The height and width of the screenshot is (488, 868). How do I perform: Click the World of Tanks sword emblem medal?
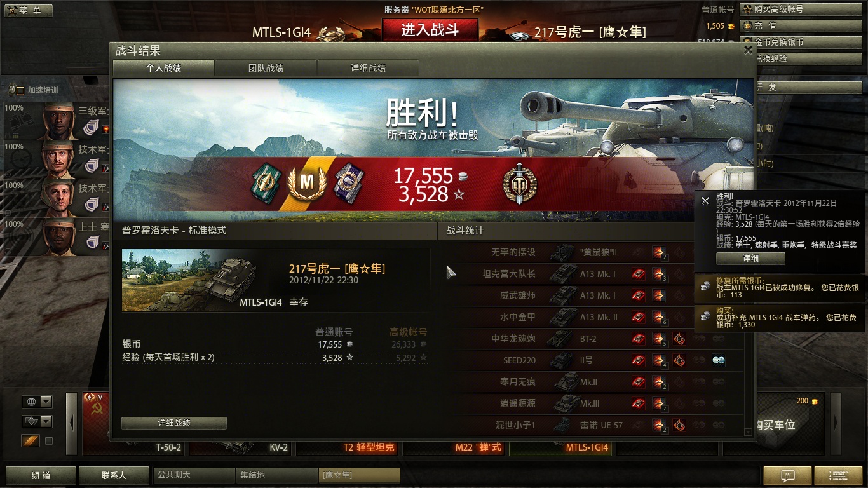coord(520,184)
